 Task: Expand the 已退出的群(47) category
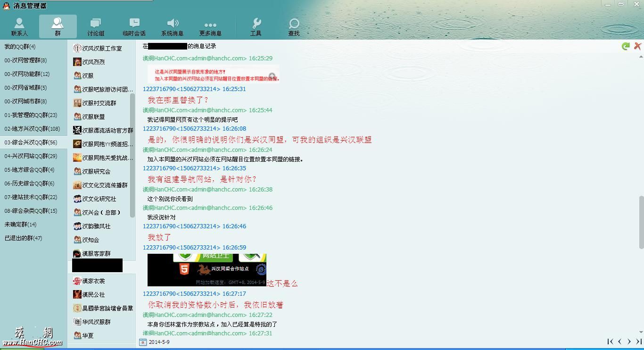tap(23, 238)
